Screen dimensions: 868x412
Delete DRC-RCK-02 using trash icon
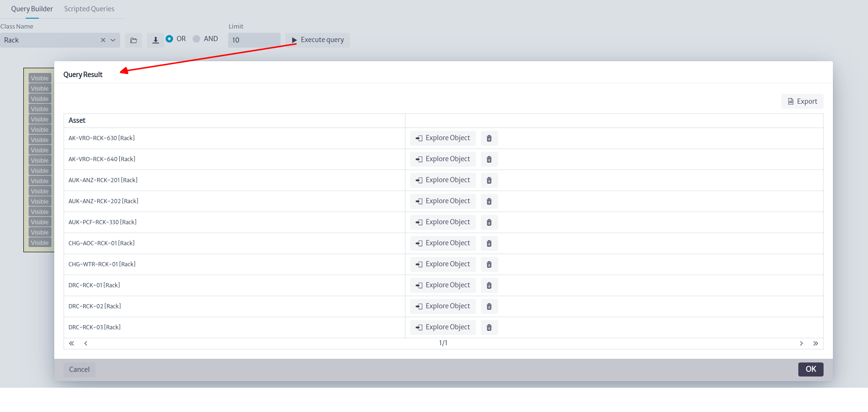coord(489,306)
